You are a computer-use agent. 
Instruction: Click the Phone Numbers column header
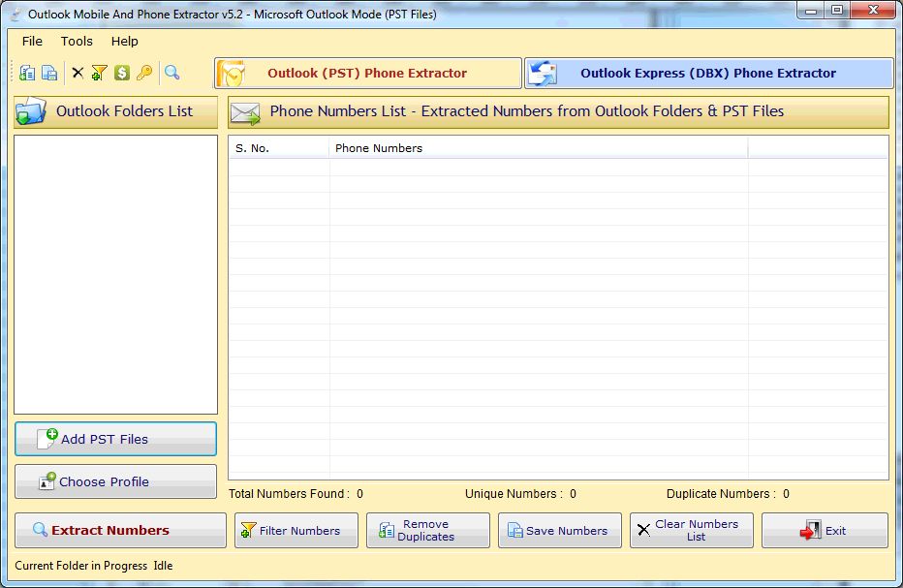pos(539,148)
